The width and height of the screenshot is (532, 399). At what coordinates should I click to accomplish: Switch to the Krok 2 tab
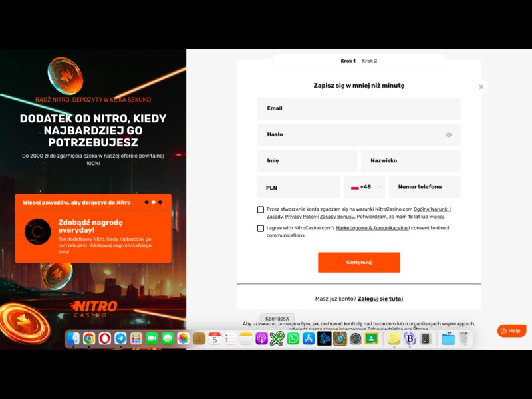[370, 61]
